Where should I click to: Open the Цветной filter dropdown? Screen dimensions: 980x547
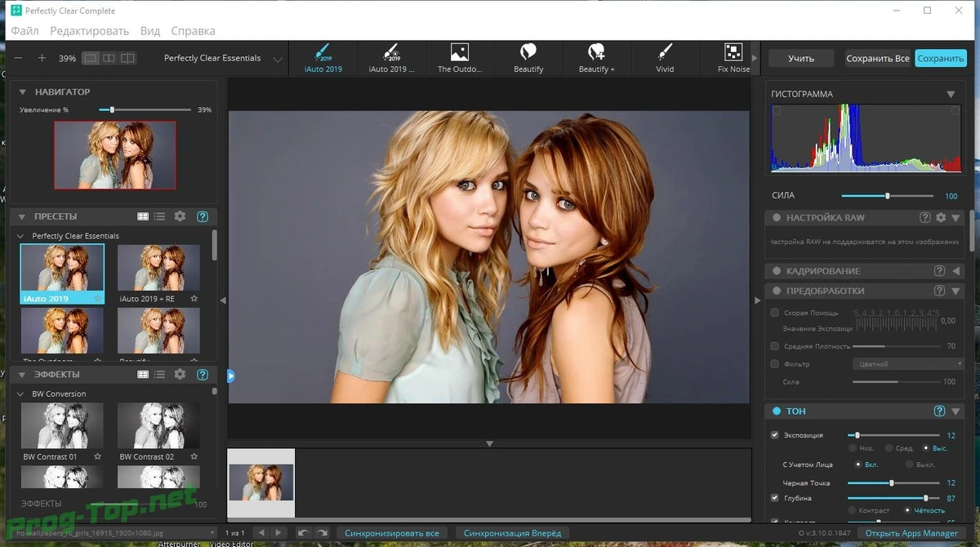pyautogui.click(x=907, y=363)
